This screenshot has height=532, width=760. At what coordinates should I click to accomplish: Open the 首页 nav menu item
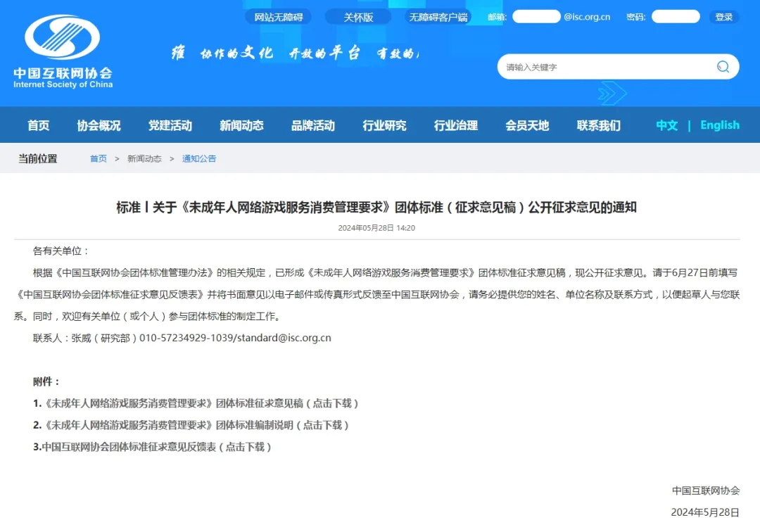[x=38, y=125]
